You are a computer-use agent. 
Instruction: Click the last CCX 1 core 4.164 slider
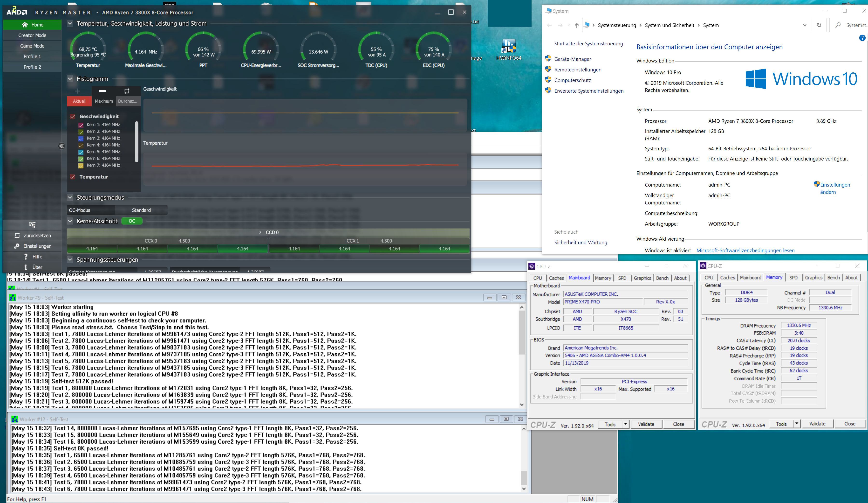pyautogui.click(x=444, y=249)
